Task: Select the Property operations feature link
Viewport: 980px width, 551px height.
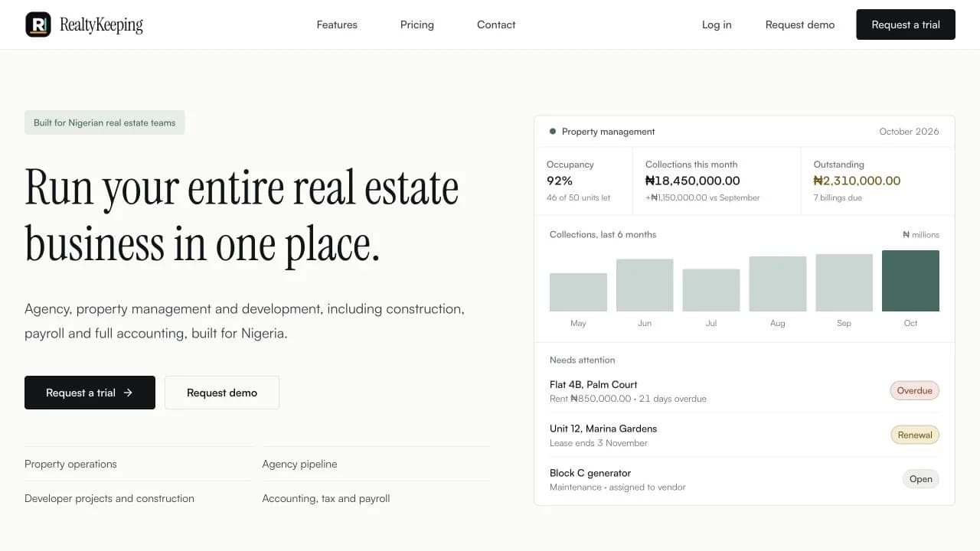Action: tap(70, 465)
